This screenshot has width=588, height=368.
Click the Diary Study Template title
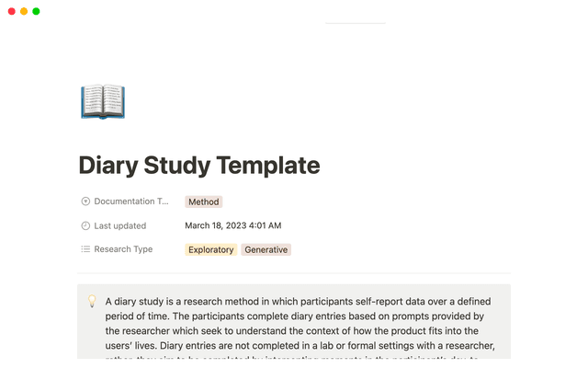click(x=199, y=166)
